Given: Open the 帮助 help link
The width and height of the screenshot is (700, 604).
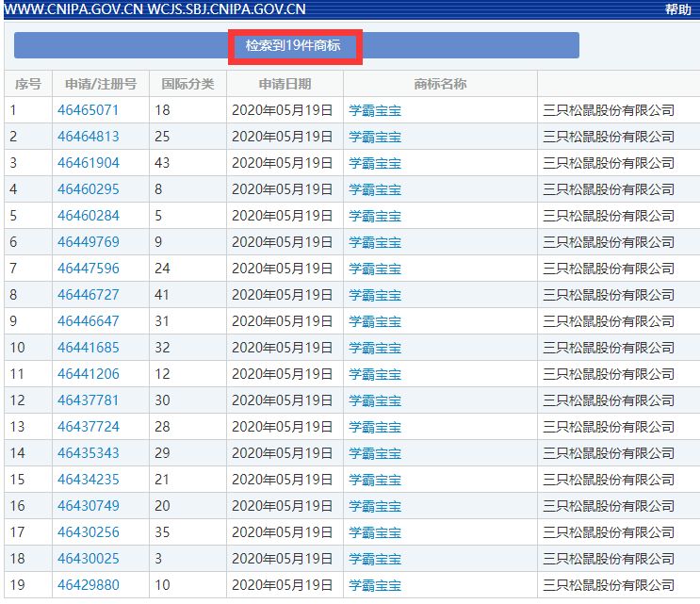Looking at the screenshot, I should [677, 9].
